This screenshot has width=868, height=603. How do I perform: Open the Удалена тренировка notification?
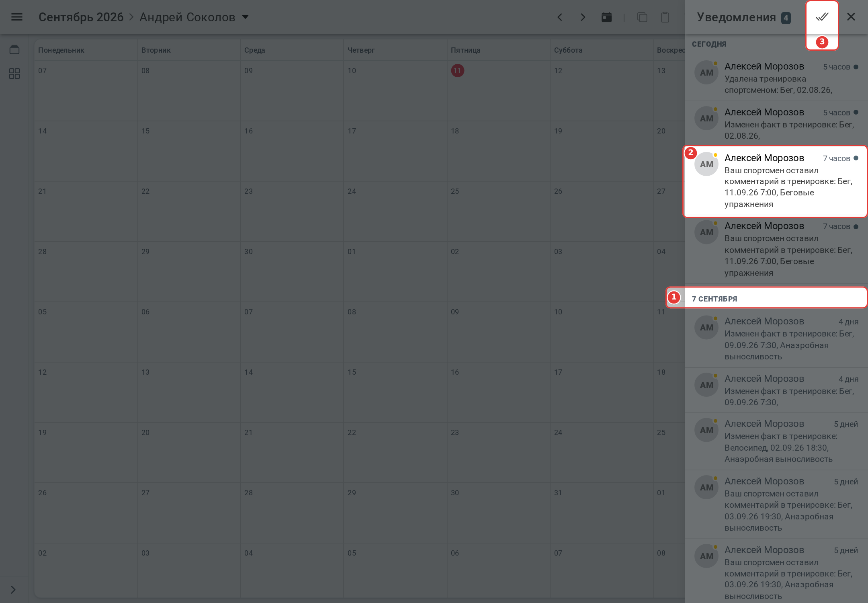[x=776, y=78]
